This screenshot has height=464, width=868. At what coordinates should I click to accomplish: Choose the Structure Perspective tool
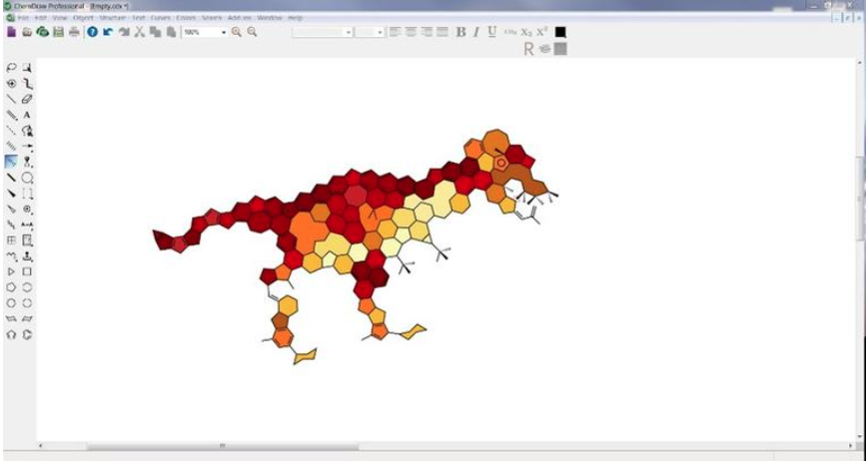(11, 84)
